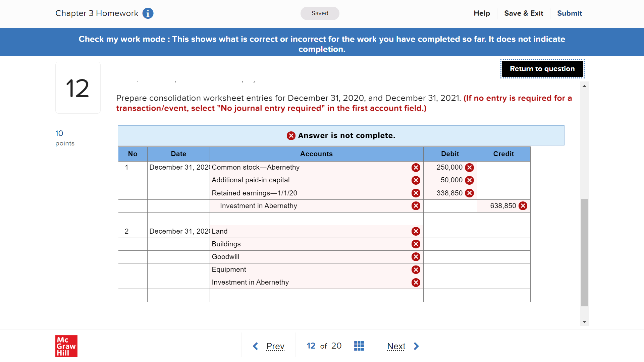Open the question grid navigator icon
644x362 pixels.
coord(359,346)
